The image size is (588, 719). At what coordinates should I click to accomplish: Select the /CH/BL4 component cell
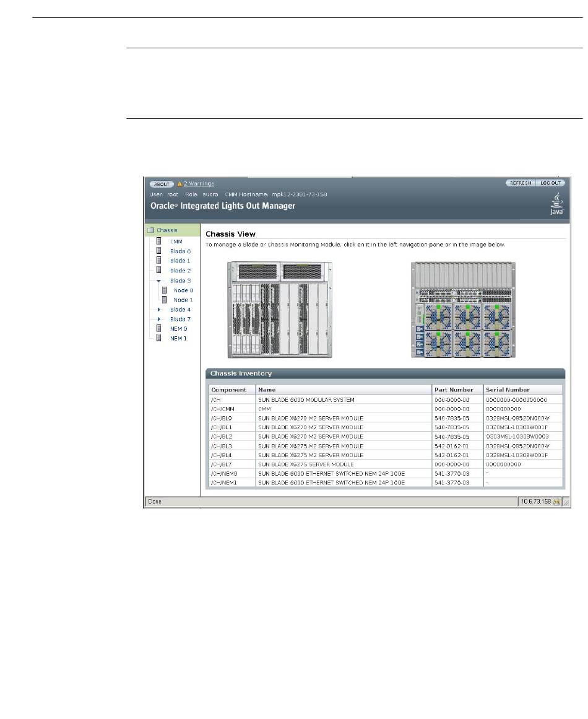[232, 455]
